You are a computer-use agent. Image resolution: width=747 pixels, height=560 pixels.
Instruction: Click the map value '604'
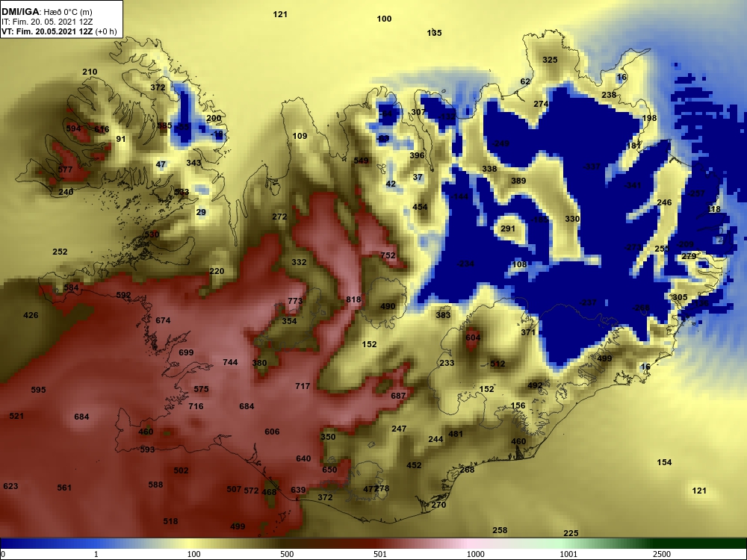473,337
